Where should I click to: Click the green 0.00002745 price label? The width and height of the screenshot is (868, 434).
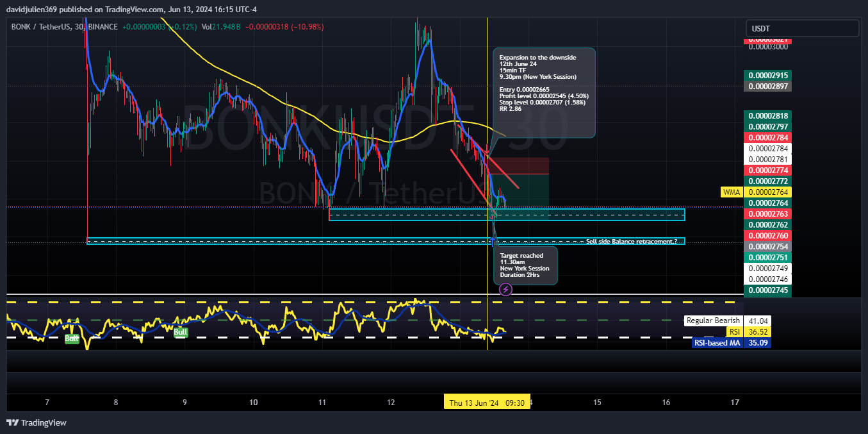pyautogui.click(x=768, y=290)
